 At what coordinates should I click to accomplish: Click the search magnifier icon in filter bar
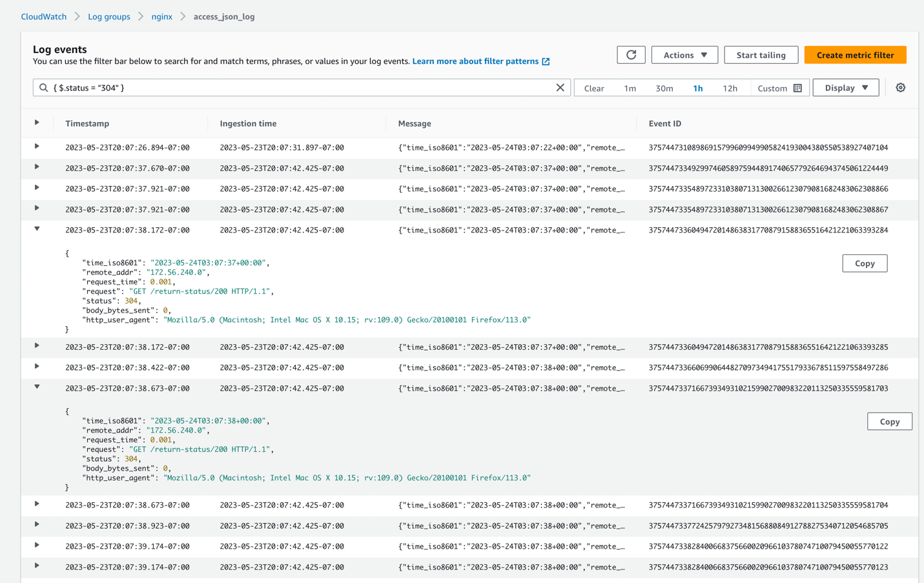tap(44, 88)
